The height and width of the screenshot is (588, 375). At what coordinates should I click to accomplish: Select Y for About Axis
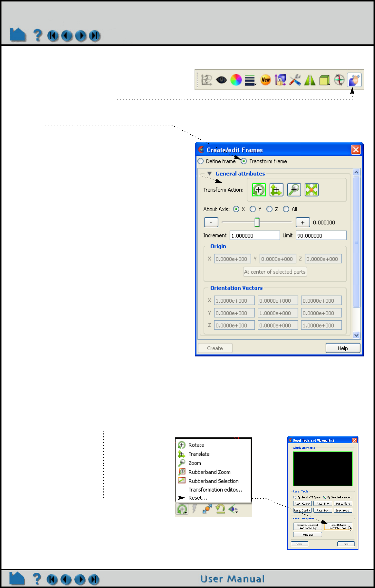coord(253,209)
